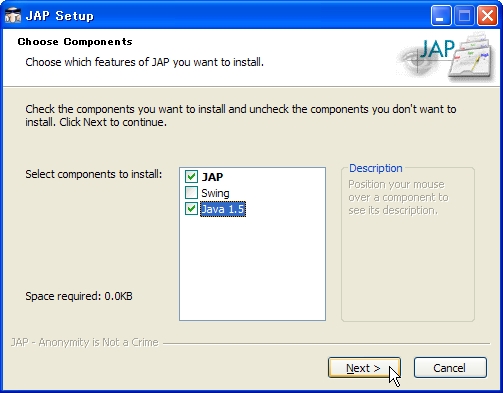Click the JAP Setup title bar text
The height and width of the screenshot is (393, 503).
(x=60, y=16)
